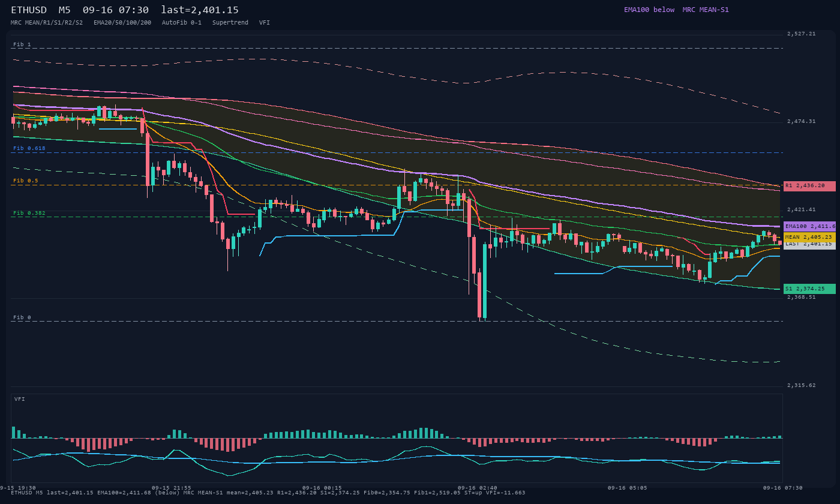Click the 2,527.21 price axis value
The image size is (840, 504).
(802, 34)
